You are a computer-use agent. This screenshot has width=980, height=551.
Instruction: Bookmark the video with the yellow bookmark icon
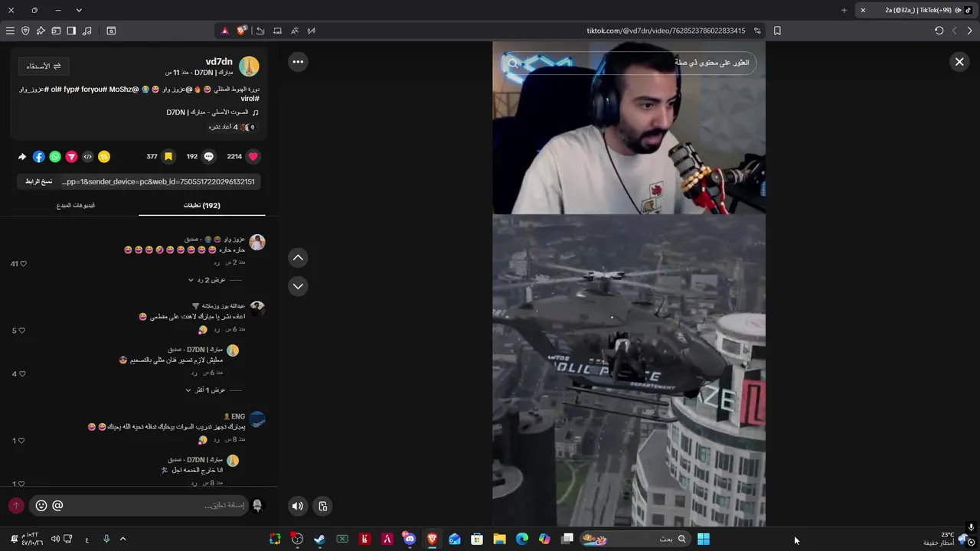(168, 156)
